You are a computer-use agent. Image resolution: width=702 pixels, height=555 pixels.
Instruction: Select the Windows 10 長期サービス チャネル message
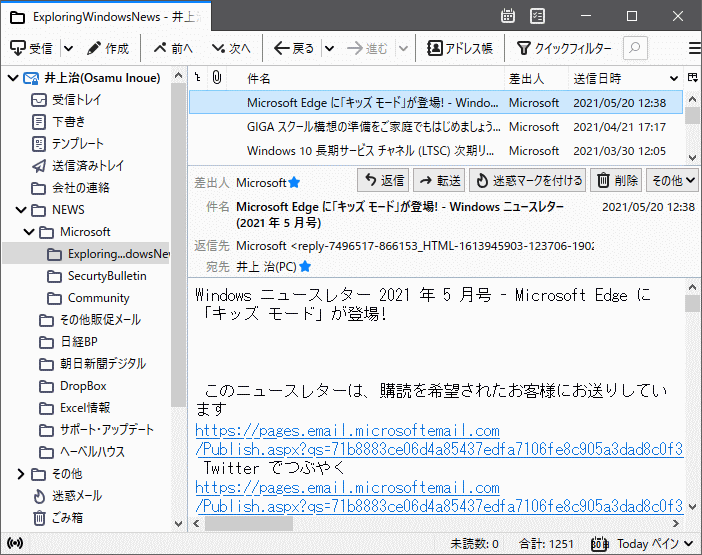click(436, 151)
